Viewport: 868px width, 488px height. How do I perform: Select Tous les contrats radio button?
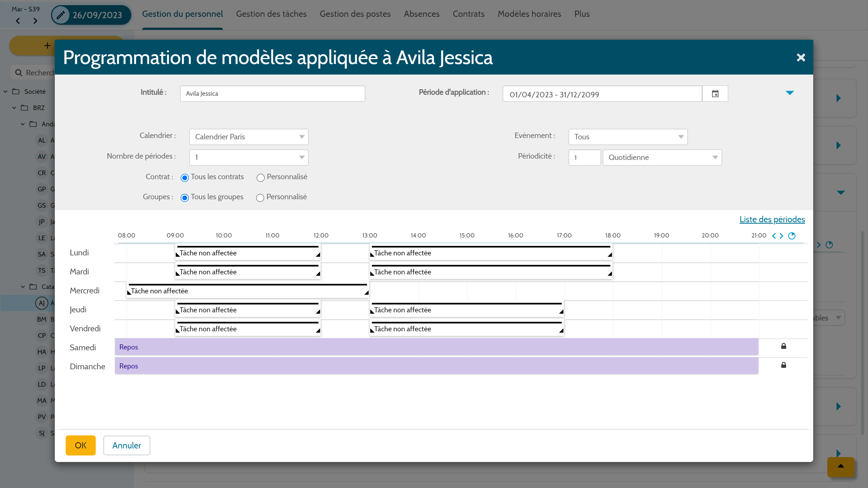click(x=184, y=178)
